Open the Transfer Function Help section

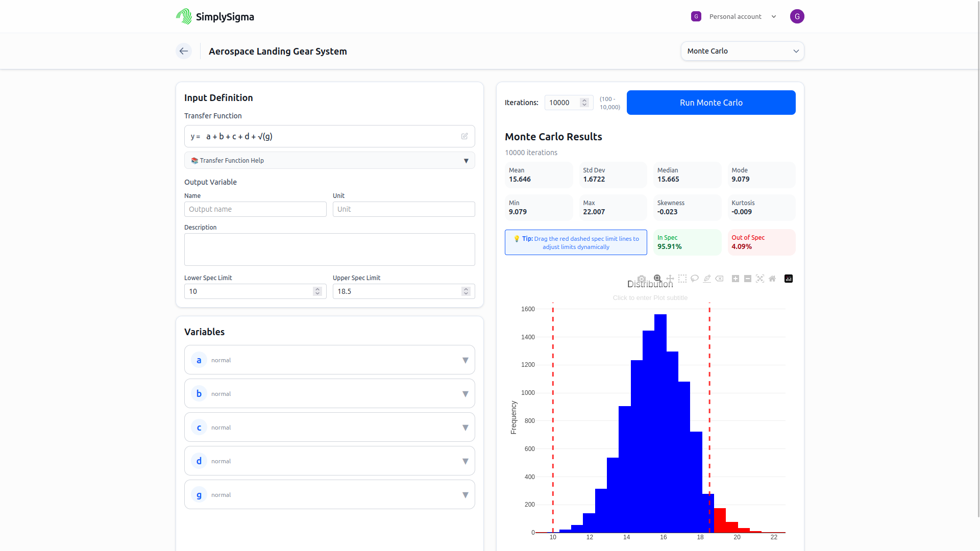(329, 160)
